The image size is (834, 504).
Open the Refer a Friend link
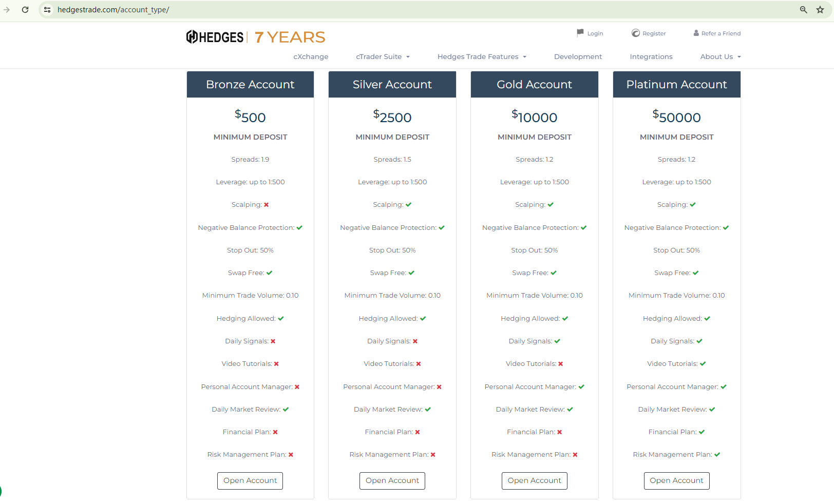[x=717, y=33]
